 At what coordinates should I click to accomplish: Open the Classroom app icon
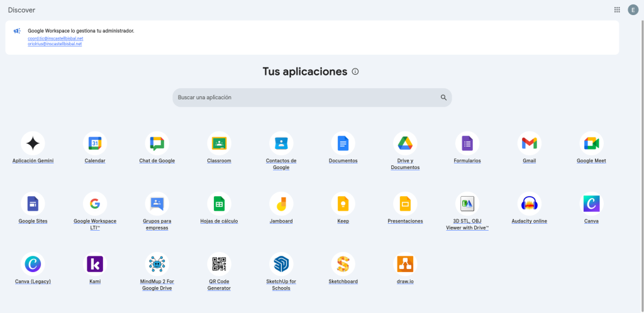click(219, 144)
